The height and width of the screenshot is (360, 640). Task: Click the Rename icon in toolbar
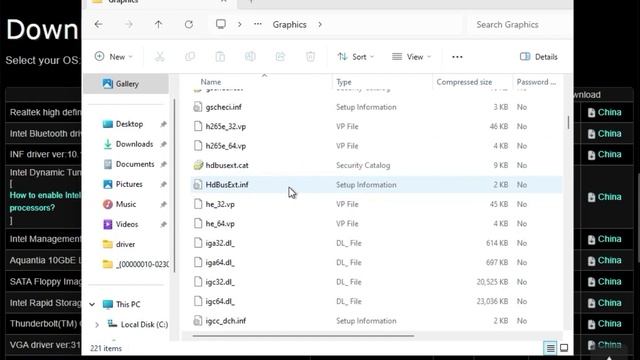point(250,57)
